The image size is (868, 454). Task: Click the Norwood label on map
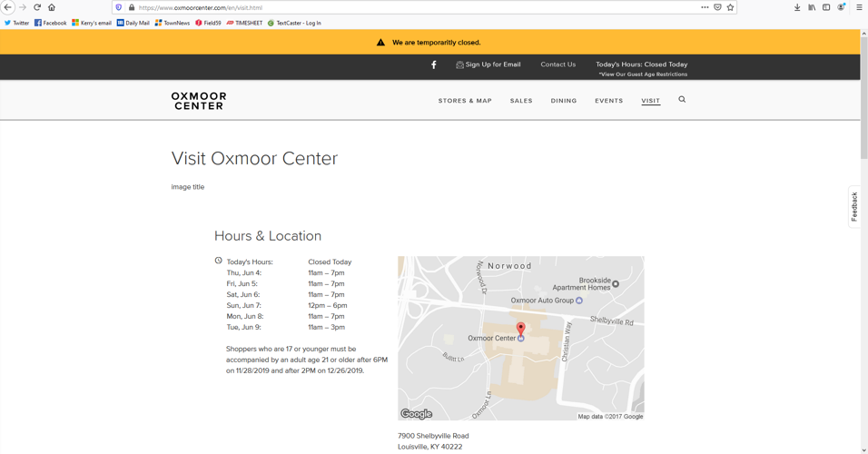[x=509, y=266]
